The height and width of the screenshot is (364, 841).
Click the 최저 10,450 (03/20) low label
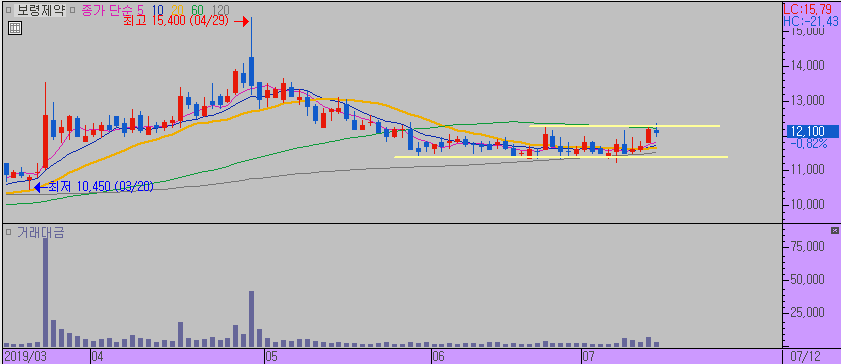pyautogui.click(x=101, y=187)
